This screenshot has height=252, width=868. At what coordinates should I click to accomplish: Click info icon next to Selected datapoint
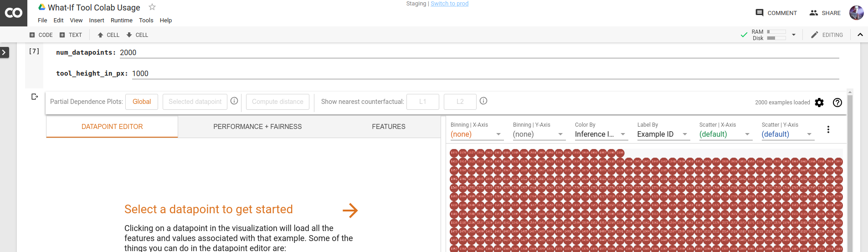[x=234, y=101]
